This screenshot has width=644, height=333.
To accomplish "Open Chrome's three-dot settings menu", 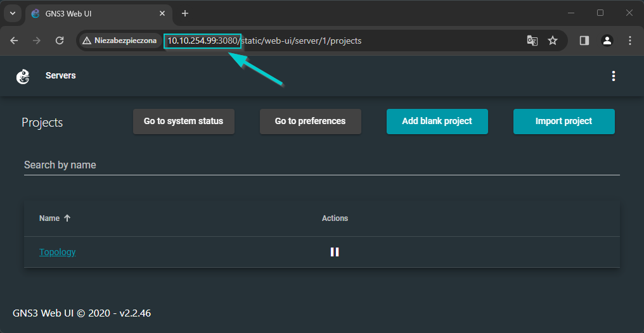I will point(630,40).
